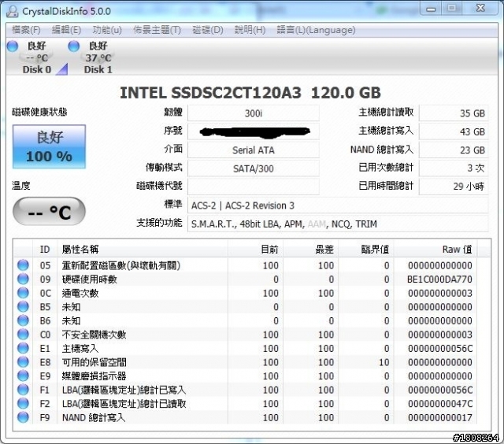Image resolution: width=504 pixels, height=444 pixels.
Task: Click the blacked-out serial number field
Action: pyautogui.click(x=254, y=131)
